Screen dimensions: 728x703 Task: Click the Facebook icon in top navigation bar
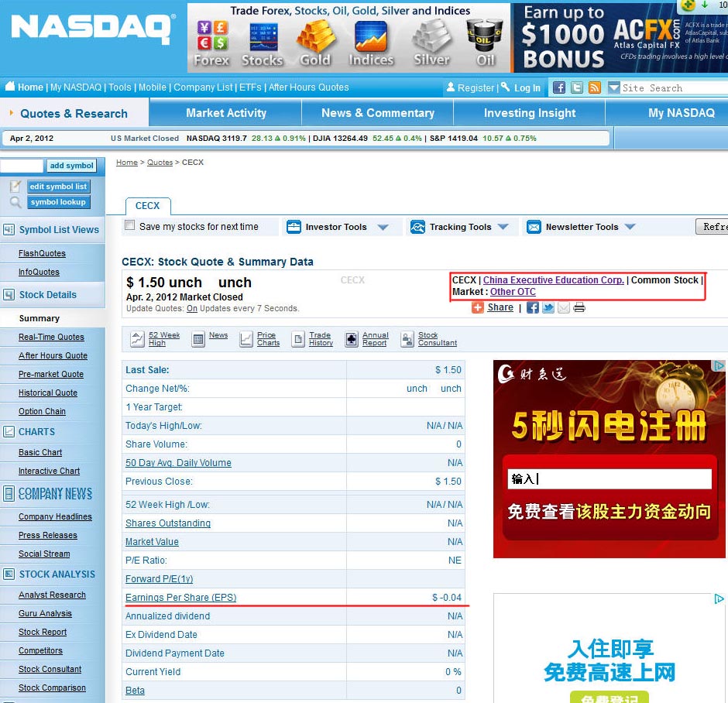pyautogui.click(x=559, y=87)
